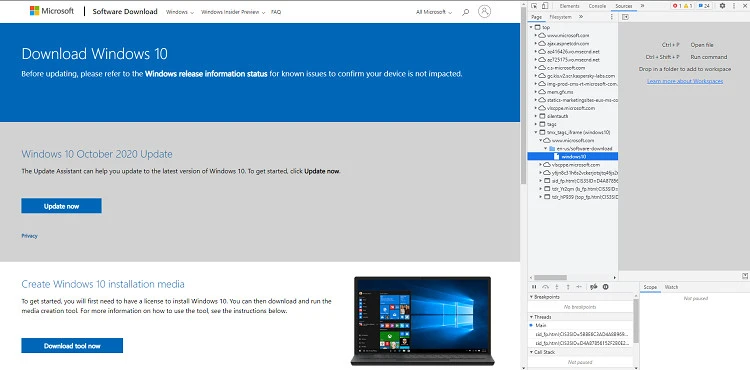Open the All Microsoft dropdown
Viewport: 750px width, 370px height.
434,12
